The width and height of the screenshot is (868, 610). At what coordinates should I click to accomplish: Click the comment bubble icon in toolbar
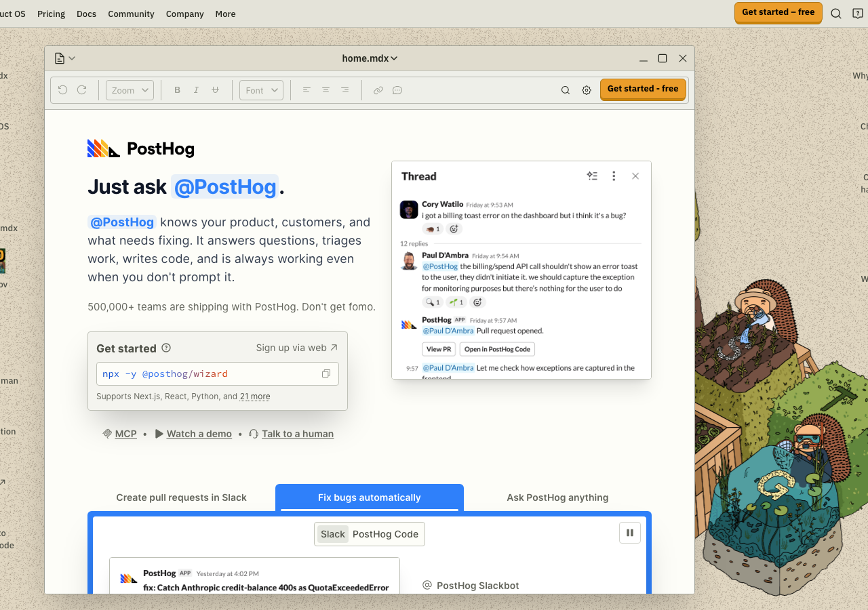point(397,90)
